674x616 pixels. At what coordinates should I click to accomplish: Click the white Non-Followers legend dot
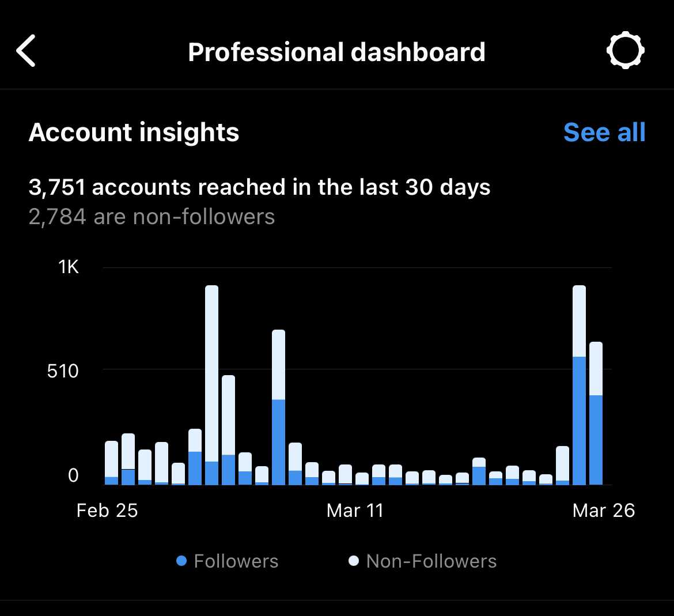(x=354, y=561)
